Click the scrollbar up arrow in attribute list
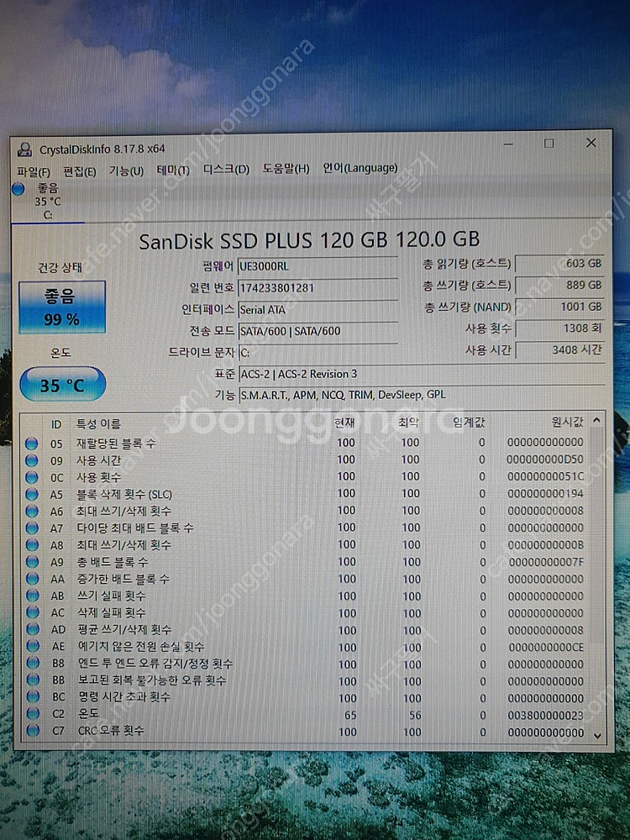630x840 pixels. (x=596, y=421)
